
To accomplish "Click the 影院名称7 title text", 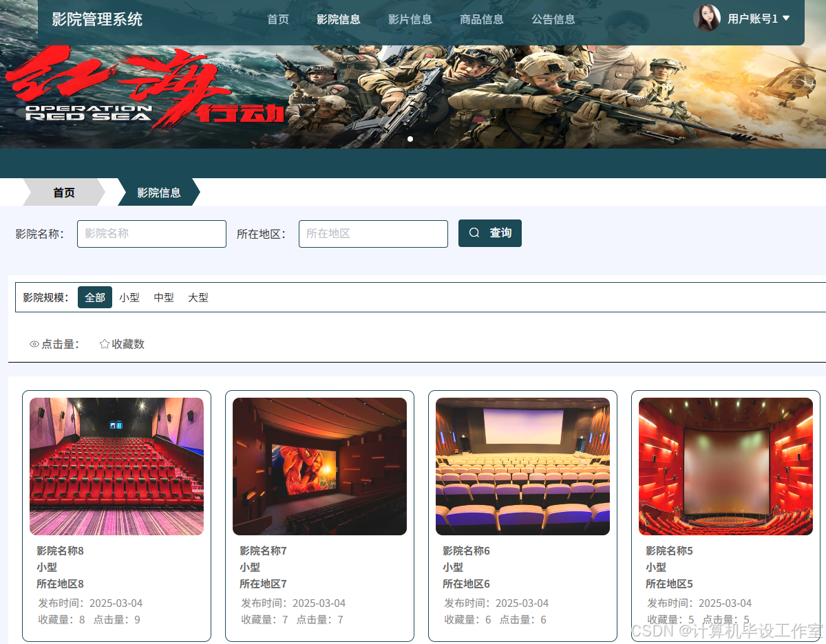I will pos(263,550).
